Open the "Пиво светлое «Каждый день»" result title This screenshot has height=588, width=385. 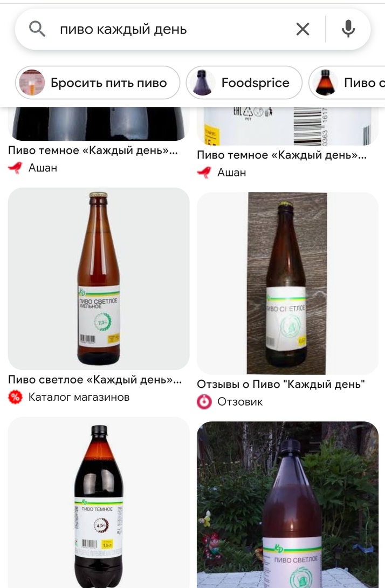point(95,380)
